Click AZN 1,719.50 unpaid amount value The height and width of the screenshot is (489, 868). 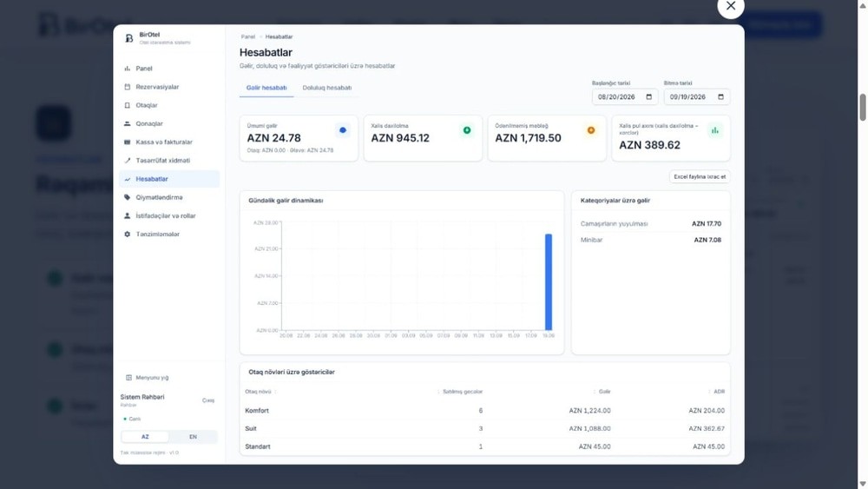(528, 138)
